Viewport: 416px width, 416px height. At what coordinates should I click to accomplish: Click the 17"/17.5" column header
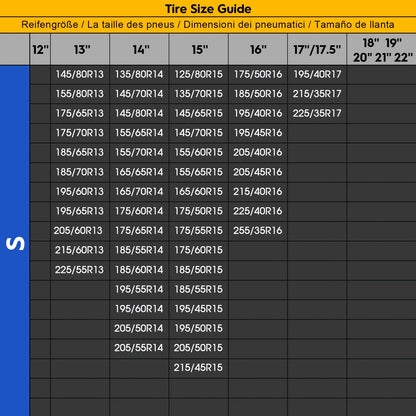click(317, 49)
